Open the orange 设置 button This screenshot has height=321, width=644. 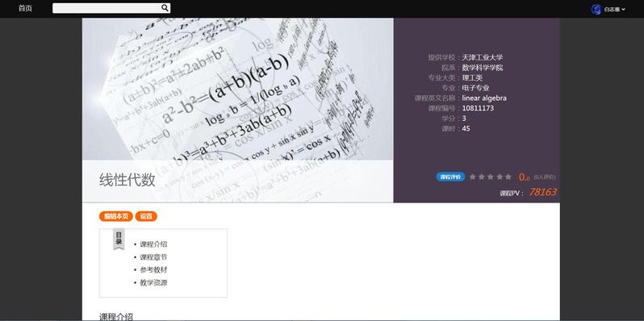click(146, 216)
